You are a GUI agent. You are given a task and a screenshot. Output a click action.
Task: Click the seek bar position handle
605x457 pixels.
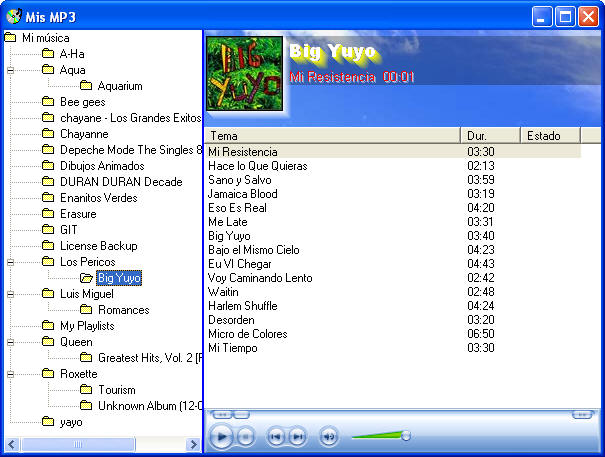point(241,415)
